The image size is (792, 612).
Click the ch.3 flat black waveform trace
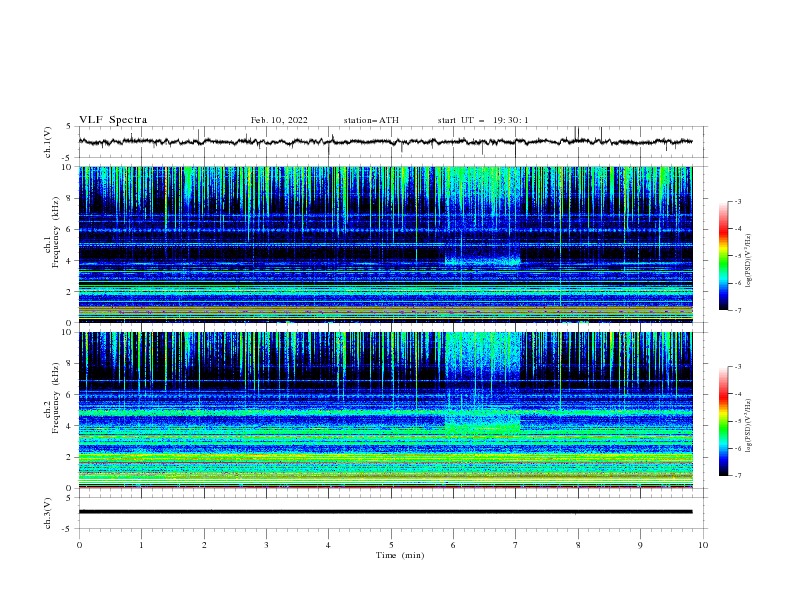[x=385, y=512]
